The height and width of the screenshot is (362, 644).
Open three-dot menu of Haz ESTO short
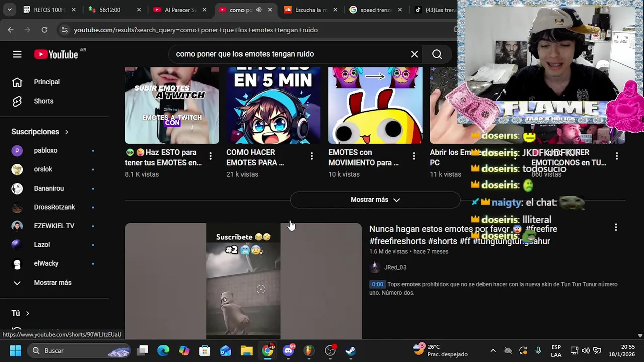pos(210,156)
